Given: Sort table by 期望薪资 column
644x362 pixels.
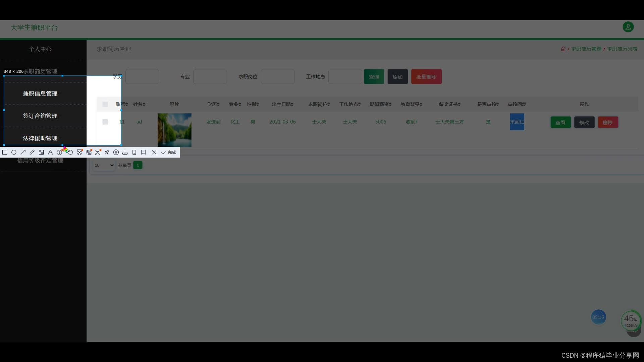Looking at the screenshot, I should point(380,104).
